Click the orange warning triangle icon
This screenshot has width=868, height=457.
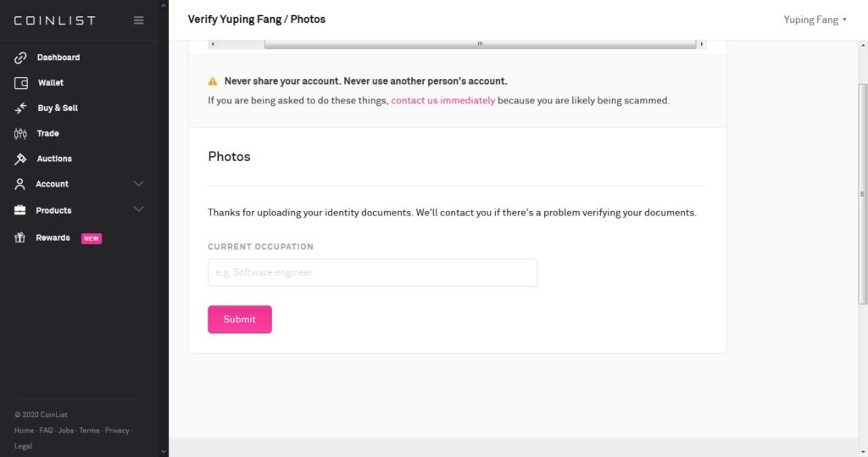tap(213, 81)
